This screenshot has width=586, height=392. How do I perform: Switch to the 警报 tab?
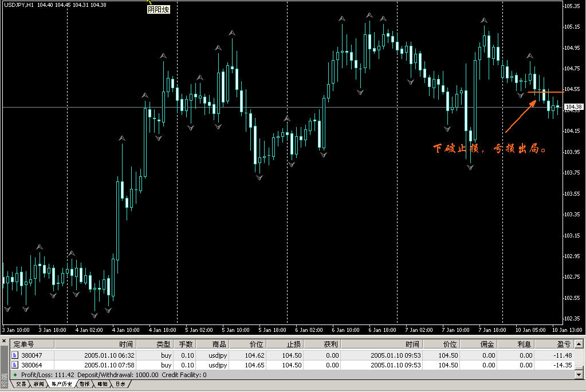(85, 384)
